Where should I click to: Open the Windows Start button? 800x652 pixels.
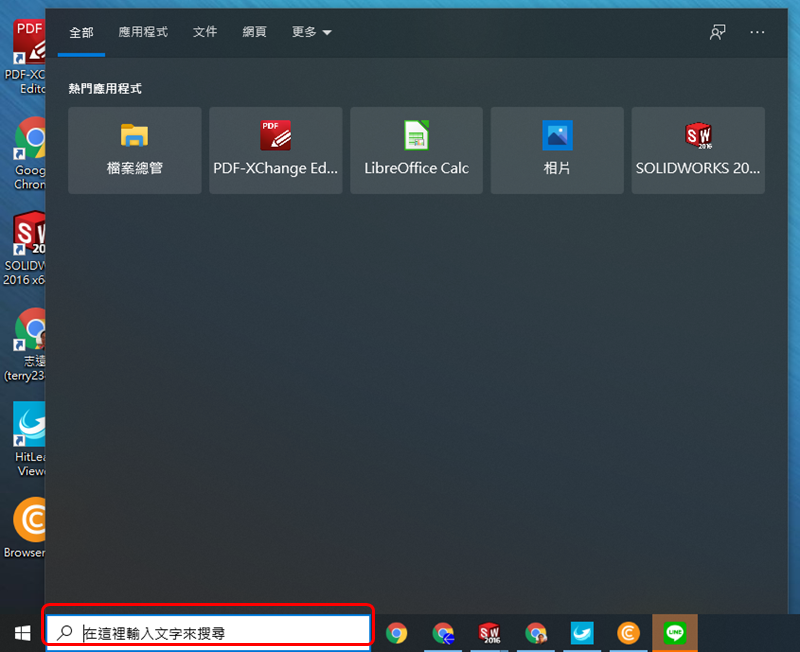[22, 633]
